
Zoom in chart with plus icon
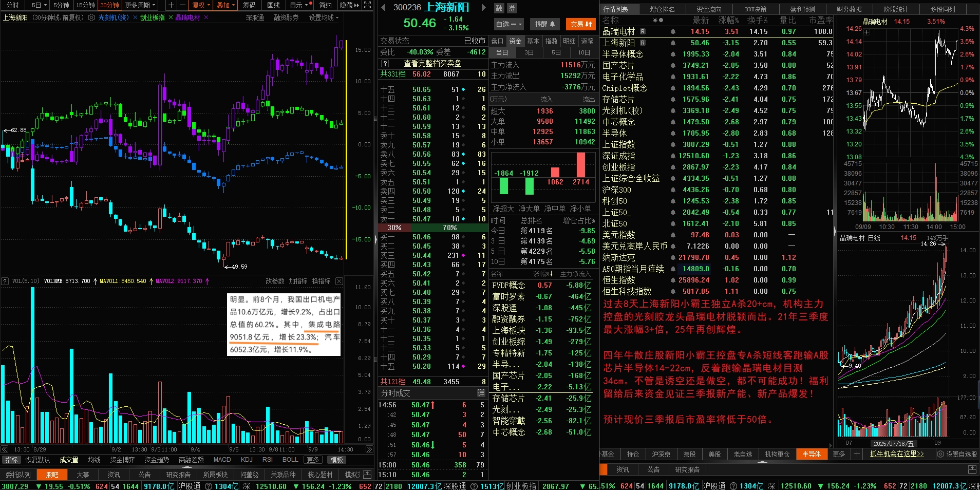coord(171,5)
